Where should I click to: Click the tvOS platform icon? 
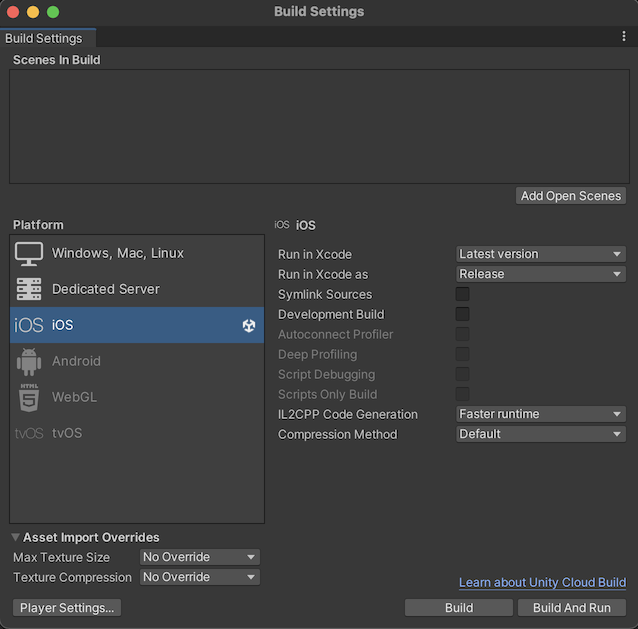pyautogui.click(x=29, y=433)
